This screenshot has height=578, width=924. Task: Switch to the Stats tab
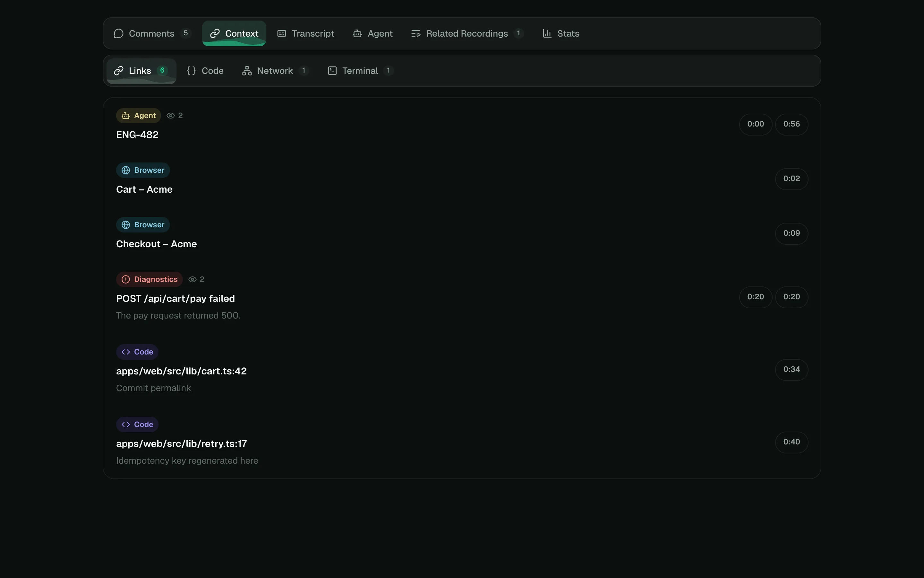pos(561,33)
